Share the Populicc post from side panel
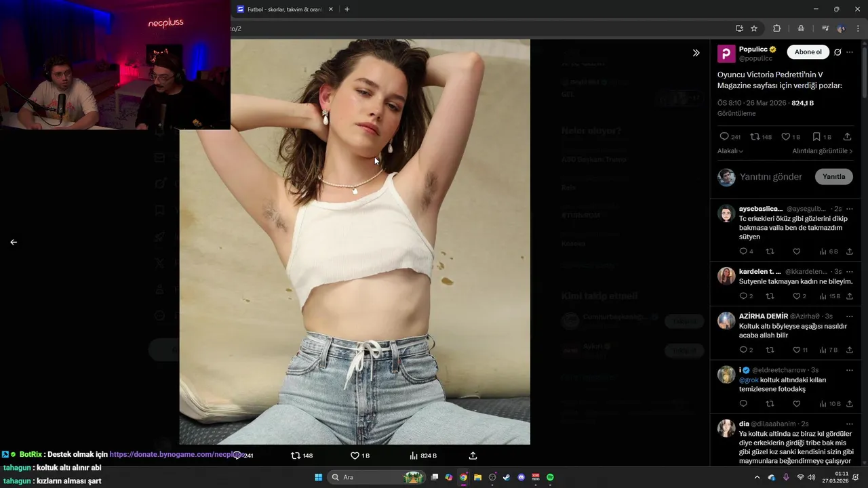868x488 pixels. point(848,137)
